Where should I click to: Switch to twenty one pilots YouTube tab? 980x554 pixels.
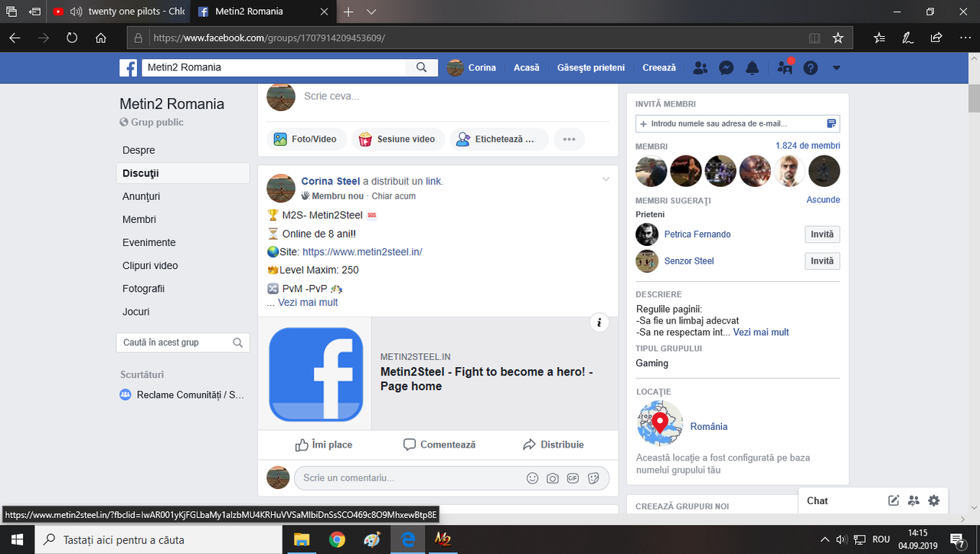point(118,11)
